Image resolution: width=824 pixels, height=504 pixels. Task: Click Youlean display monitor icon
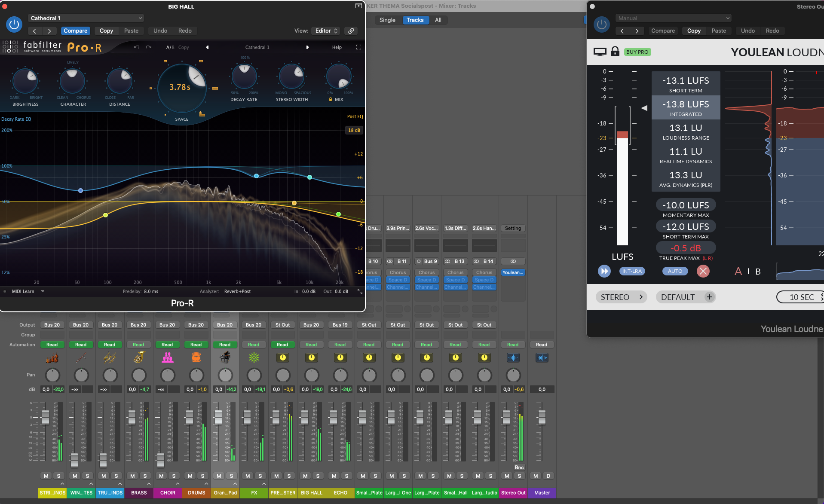coord(600,52)
